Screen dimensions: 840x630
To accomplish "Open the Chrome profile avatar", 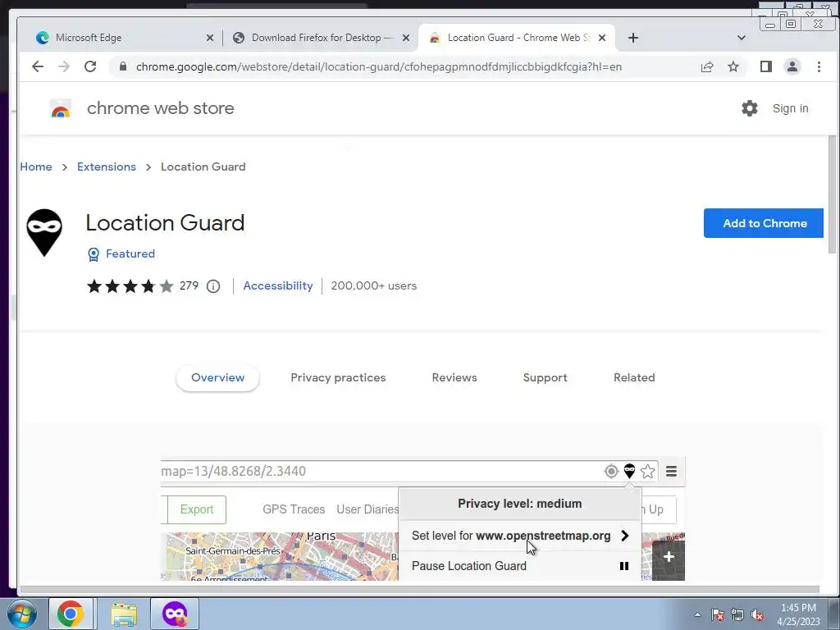I will click(x=792, y=66).
